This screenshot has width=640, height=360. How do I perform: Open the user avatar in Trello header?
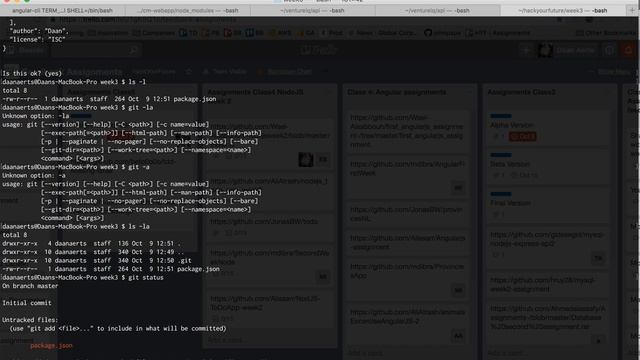pyautogui.click(x=545, y=50)
